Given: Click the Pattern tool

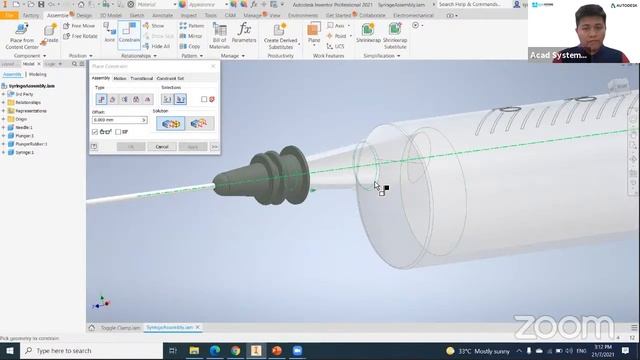Looking at the screenshot, I should (x=192, y=26).
